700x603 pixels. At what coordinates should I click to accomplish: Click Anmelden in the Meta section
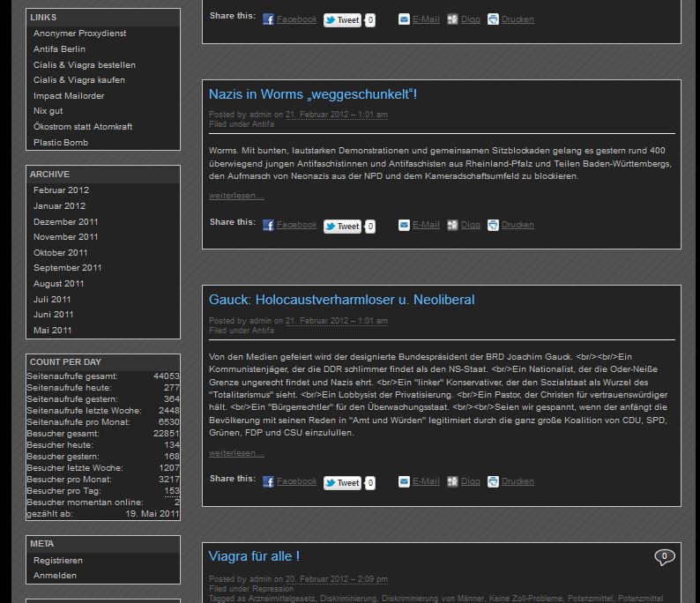(55, 576)
